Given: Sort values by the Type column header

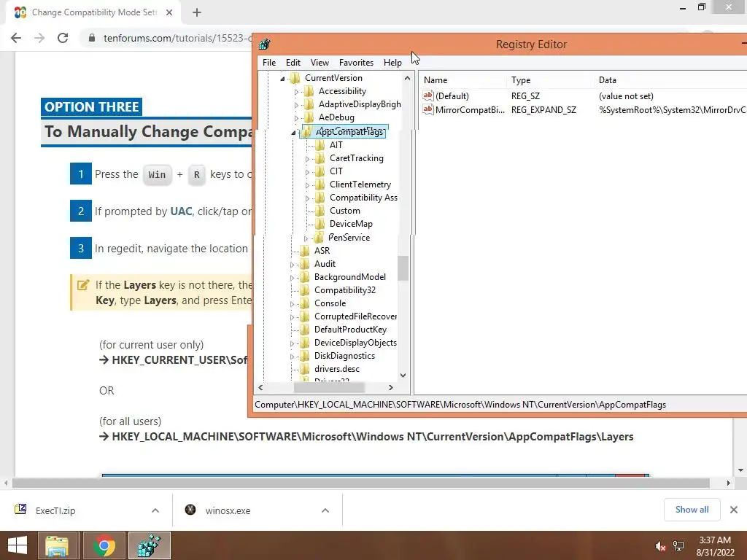Looking at the screenshot, I should [551, 80].
